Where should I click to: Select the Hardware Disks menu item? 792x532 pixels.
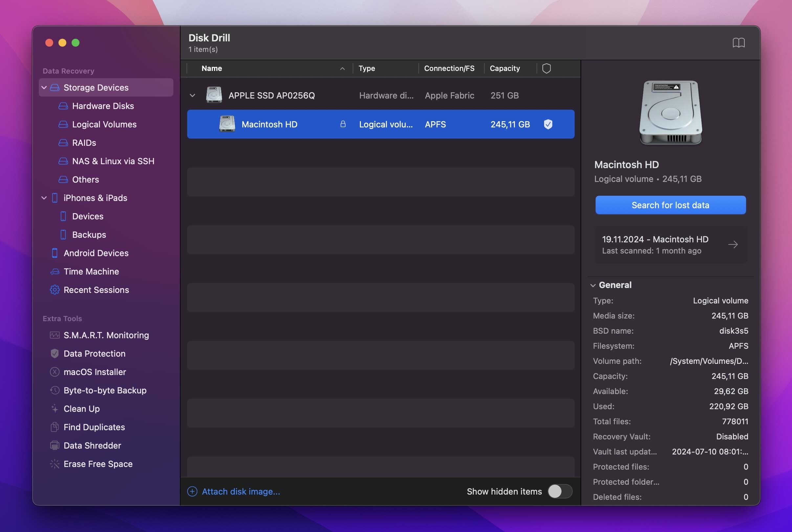[103, 106]
